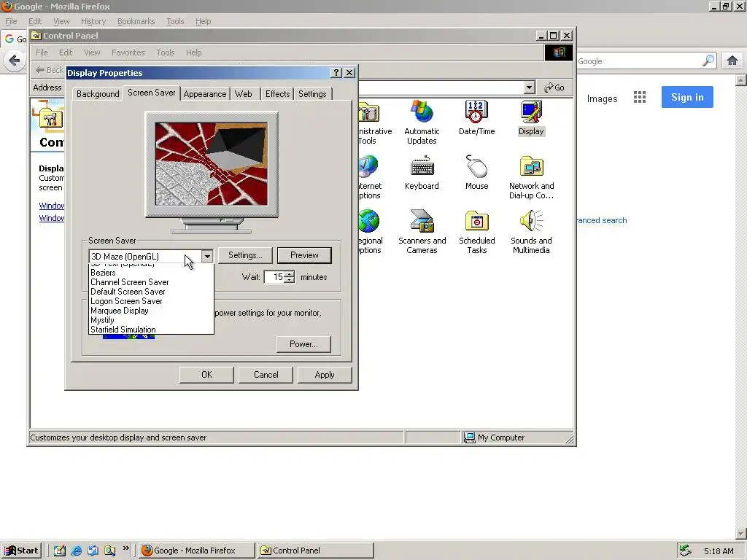Click the search magnifier in Firefox search box
The height and width of the screenshot is (560, 747).
tap(708, 61)
